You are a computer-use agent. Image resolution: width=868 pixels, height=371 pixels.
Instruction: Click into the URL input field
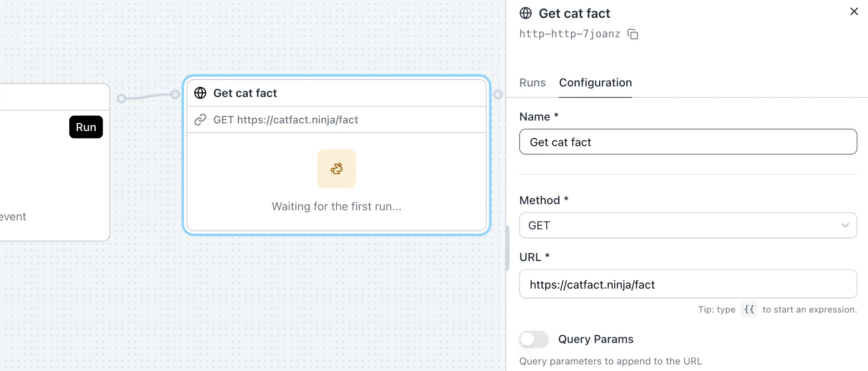pyautogui.click(x=688, y=285)
